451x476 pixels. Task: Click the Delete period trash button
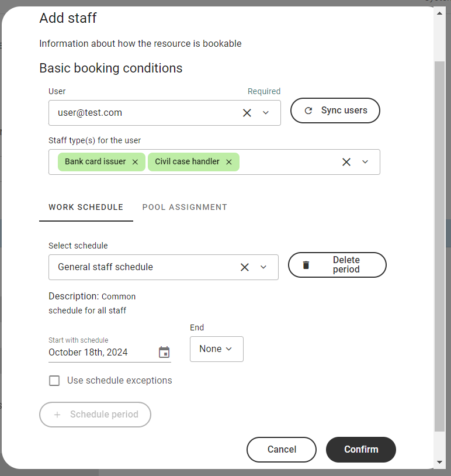pyautogui.click(x=337, y=265)
